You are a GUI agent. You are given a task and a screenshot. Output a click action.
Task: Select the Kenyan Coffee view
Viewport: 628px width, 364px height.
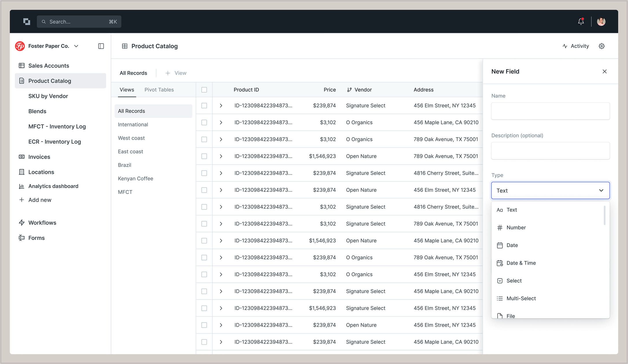(x=136, y=179)
